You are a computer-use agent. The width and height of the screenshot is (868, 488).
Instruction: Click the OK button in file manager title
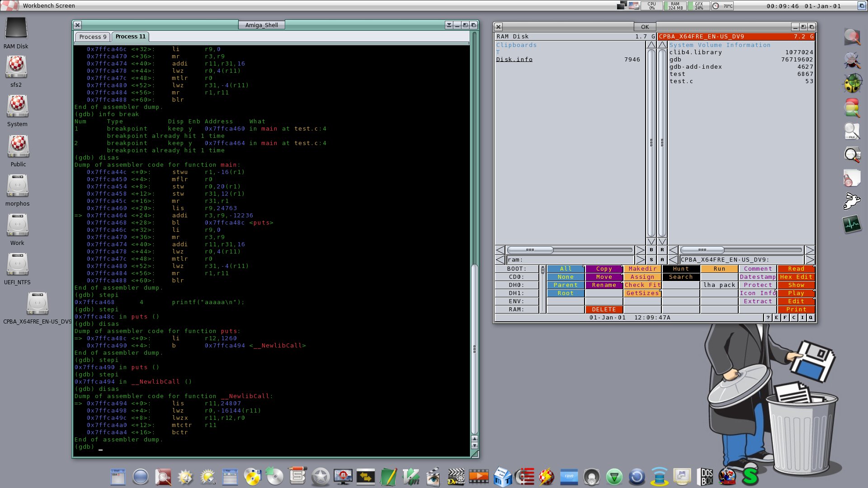click(645, 27)
